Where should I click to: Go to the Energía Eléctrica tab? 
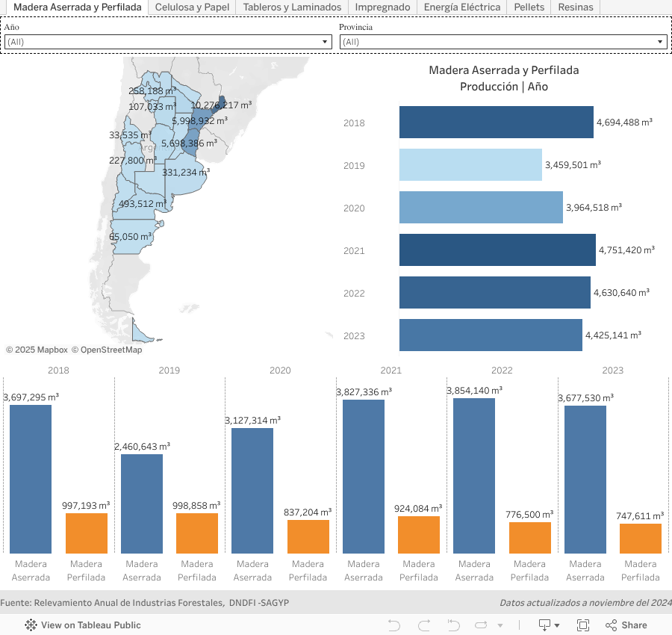[461, 7]
